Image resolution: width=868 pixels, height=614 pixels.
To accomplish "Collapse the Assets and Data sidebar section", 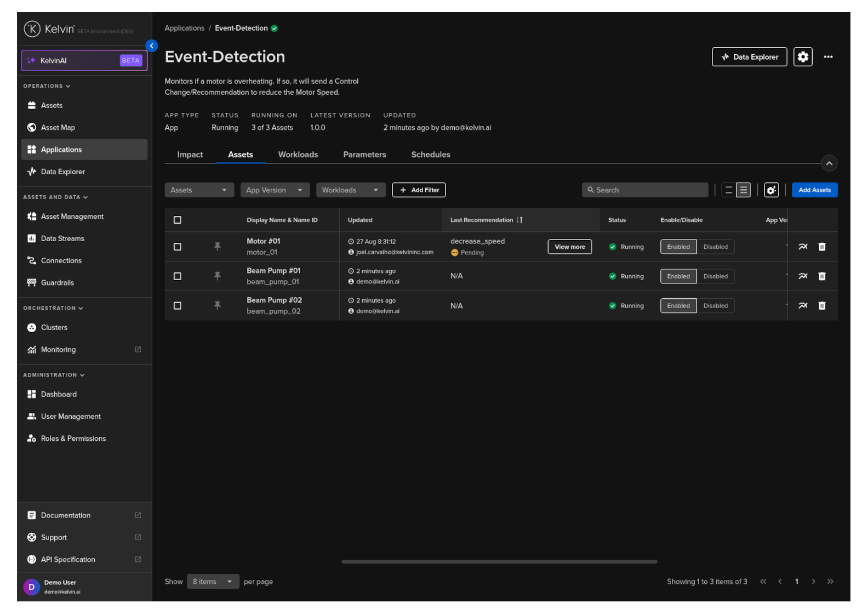I will (55, 197).
